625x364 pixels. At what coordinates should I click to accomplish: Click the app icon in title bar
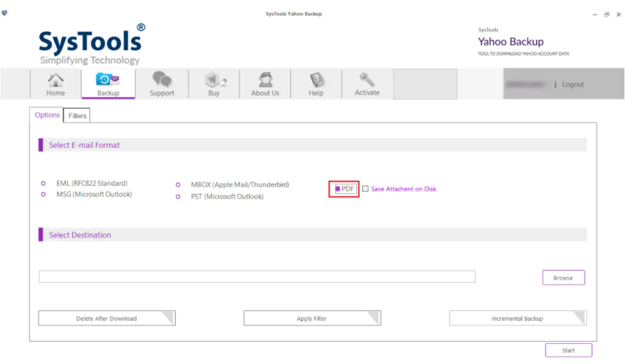4,13
